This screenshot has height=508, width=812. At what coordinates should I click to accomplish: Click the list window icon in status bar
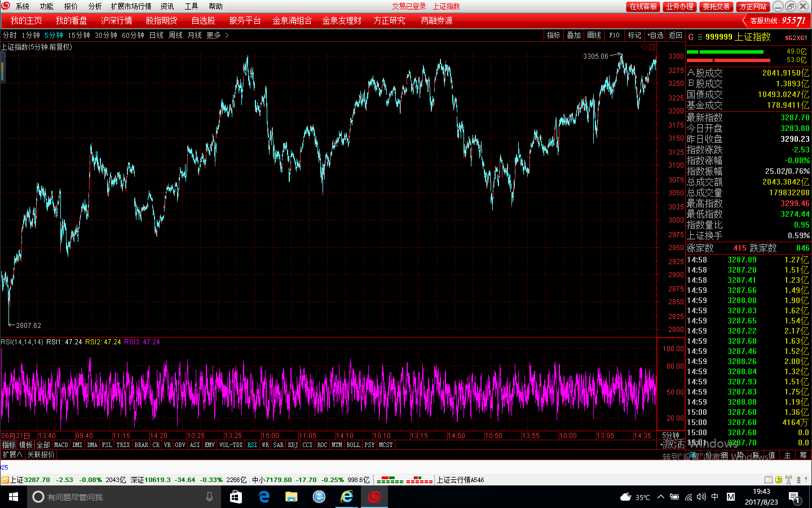click(x=769, y=480)
